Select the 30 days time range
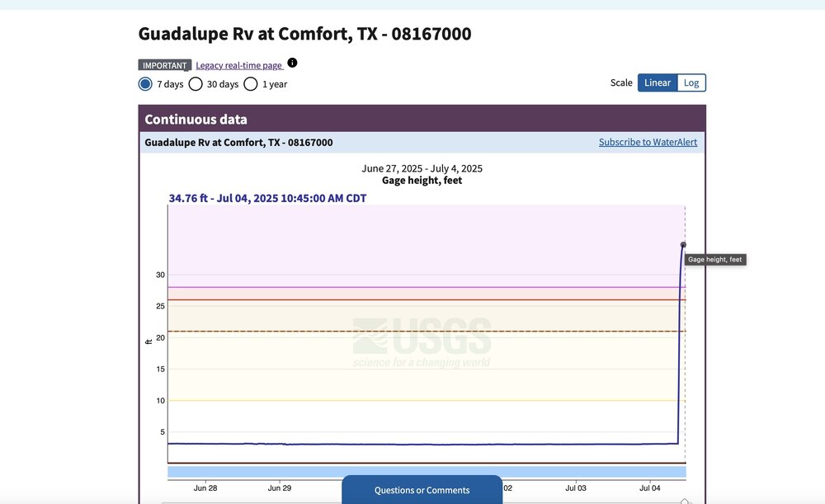 (x=196, y=83)
